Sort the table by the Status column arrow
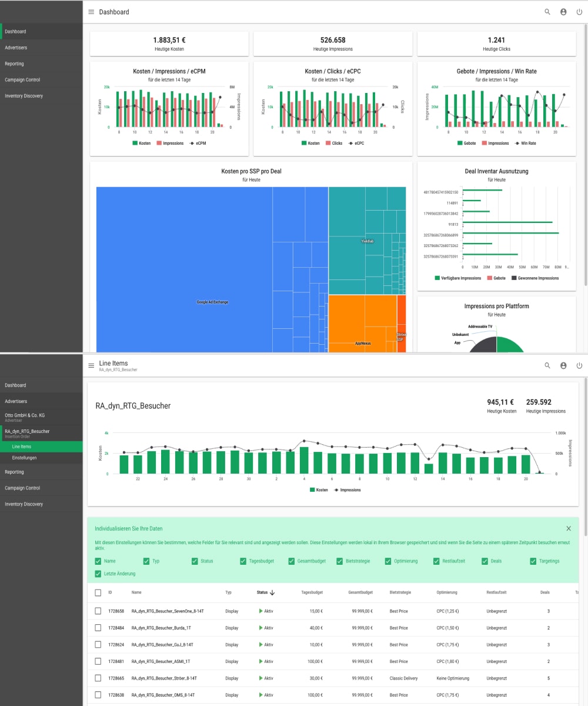This screenshot has width=588, height=706. coord(273,592)
